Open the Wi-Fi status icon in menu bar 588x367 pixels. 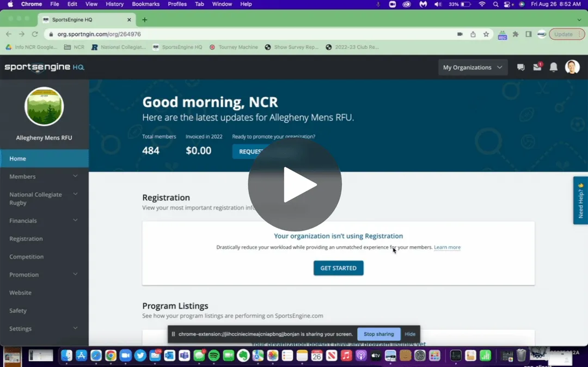click(x=482, y=4)
